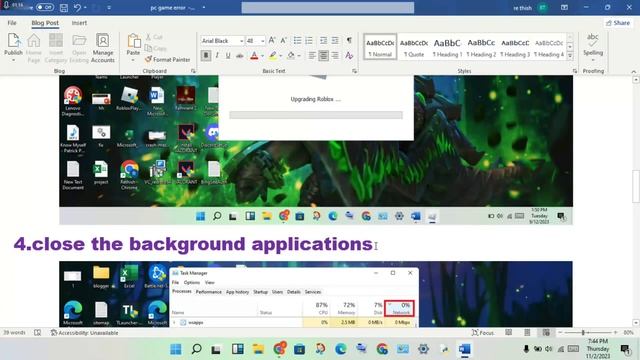Screen dimensions: 640x360
Task: Click the proofing book icon in status bar
Action: coord(38,333)
